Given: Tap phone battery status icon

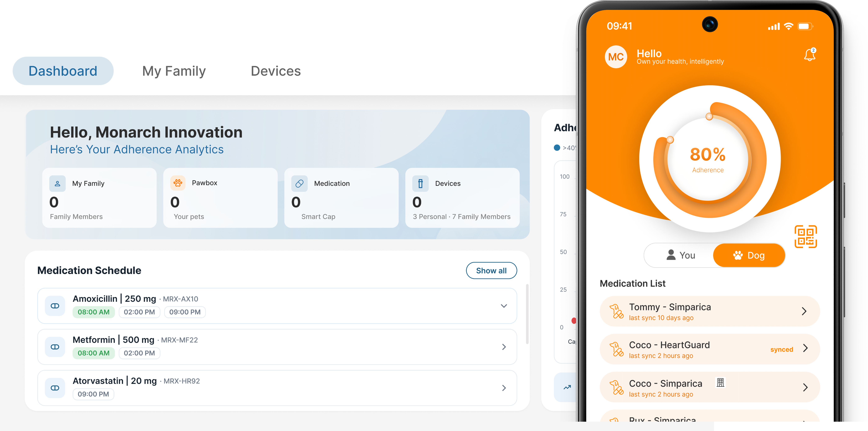Looking at the screenshot, I should (x=805, y=26).
